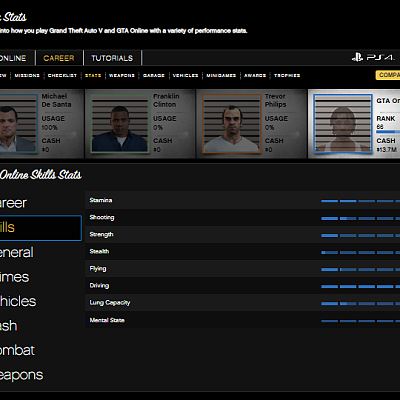Open the VEHICLES sub-menu item
400x400 pixels.
click(x=185, y=76)
